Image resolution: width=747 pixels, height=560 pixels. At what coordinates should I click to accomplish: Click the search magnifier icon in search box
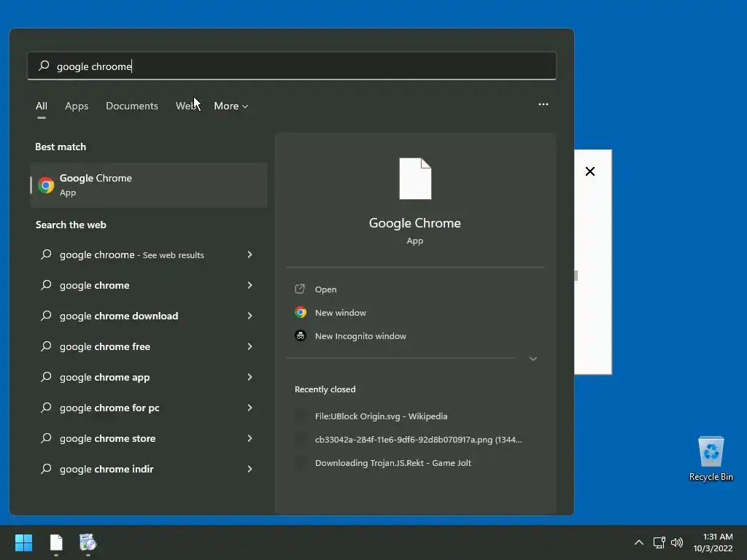[44, 66]
